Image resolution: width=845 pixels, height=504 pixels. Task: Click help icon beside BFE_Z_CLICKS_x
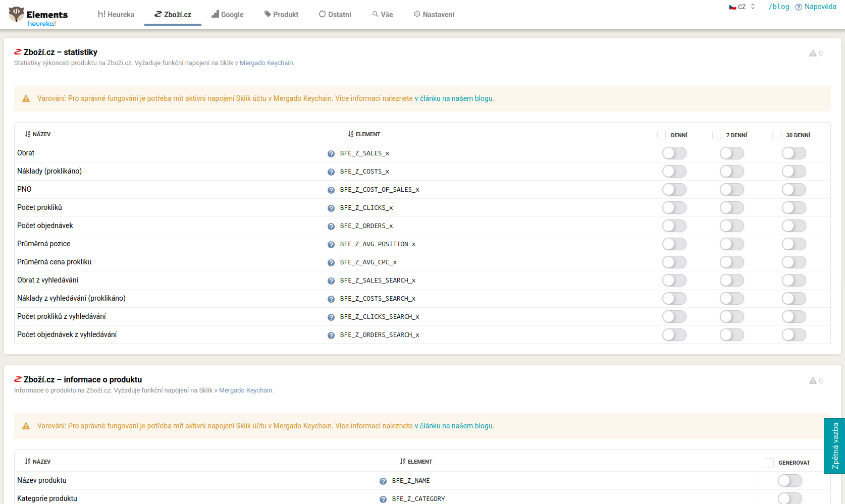pos(331,208)
